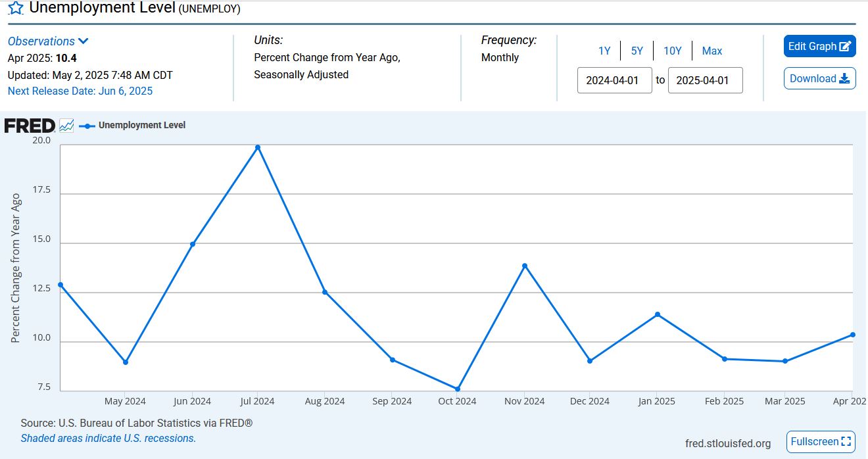Viewport: 868px width, 459px height.
Task: Select the 5Y date range
Action: (637, 51)
